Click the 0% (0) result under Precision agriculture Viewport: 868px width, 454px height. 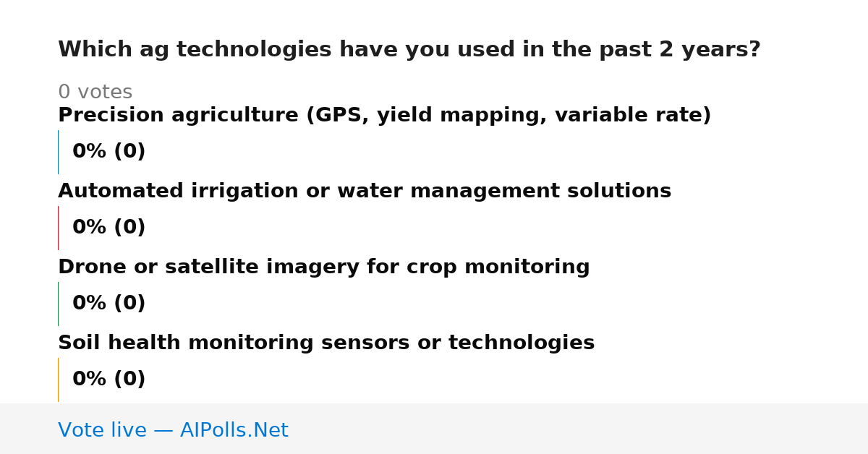109,152
